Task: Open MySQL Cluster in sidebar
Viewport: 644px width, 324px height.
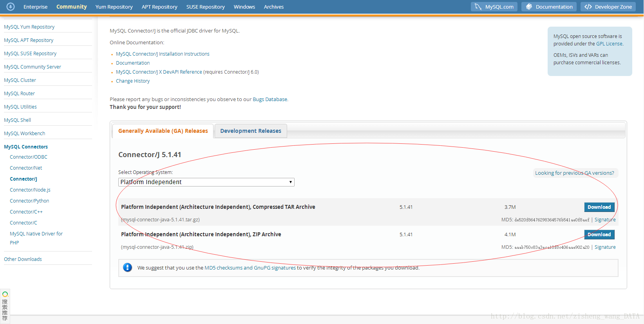Action: 20,80
